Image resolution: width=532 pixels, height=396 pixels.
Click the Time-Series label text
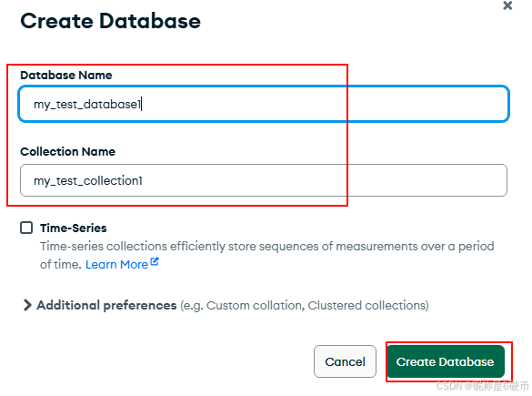(74, 228)
